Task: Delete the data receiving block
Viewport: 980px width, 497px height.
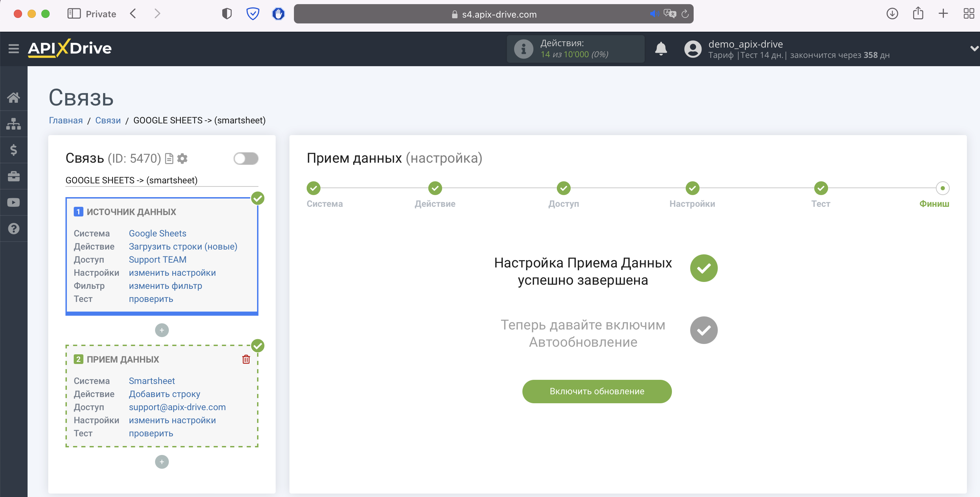Action: (x=246, y=359)
